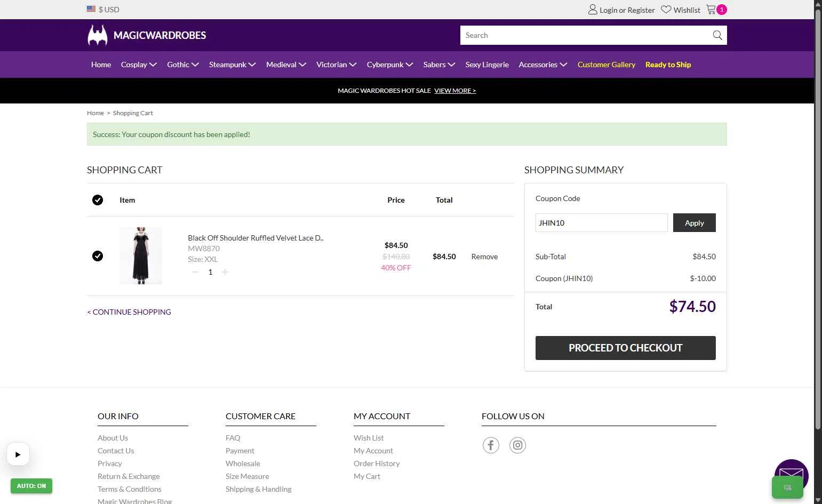822x504 pixels.
Task: Click VIEW MORE hot sale link
Action: click(x=455, y=91)
